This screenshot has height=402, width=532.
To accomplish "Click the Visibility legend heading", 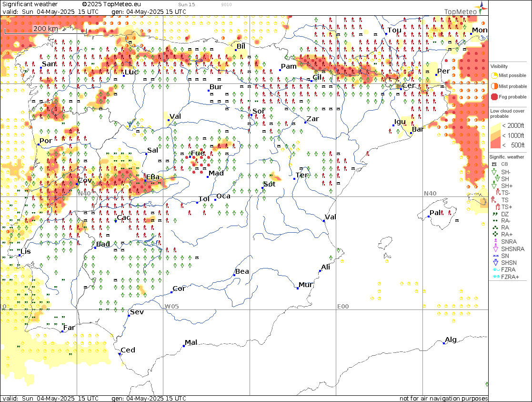I will (499, 66).
